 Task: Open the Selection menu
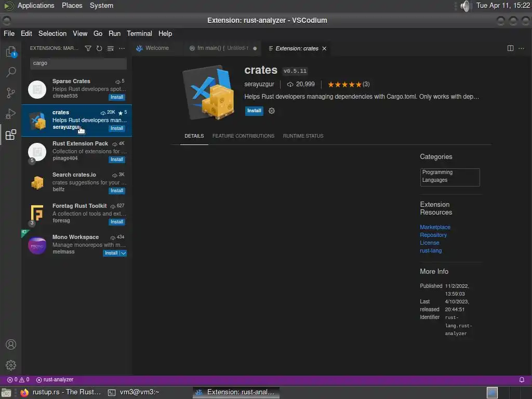[52, 34]
